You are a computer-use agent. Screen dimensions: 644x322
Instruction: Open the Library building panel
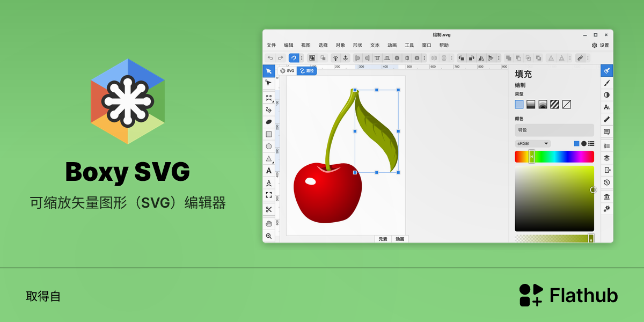(607, 196)
